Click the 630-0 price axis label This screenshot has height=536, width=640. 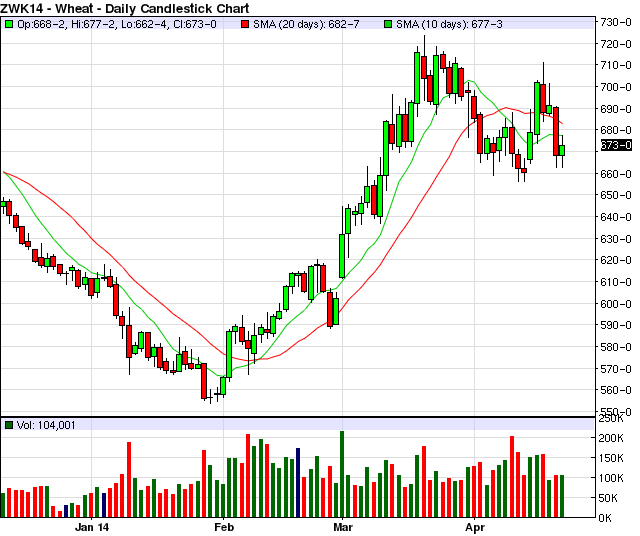click(616, 239)
